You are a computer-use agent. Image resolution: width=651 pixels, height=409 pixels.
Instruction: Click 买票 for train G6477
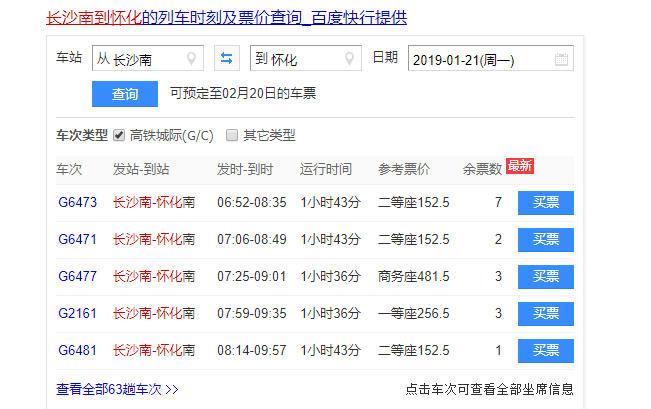click(545, 277)
